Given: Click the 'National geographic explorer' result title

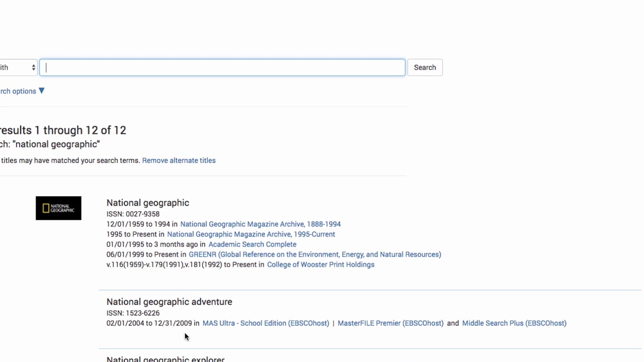Looking at the screenshot, I should click(x=166, y=359).
